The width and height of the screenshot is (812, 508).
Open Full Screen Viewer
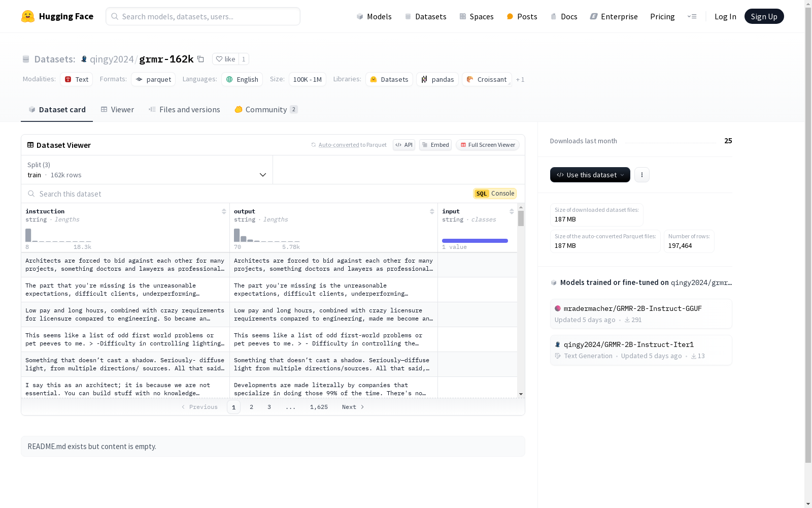(x=488, y=145)
